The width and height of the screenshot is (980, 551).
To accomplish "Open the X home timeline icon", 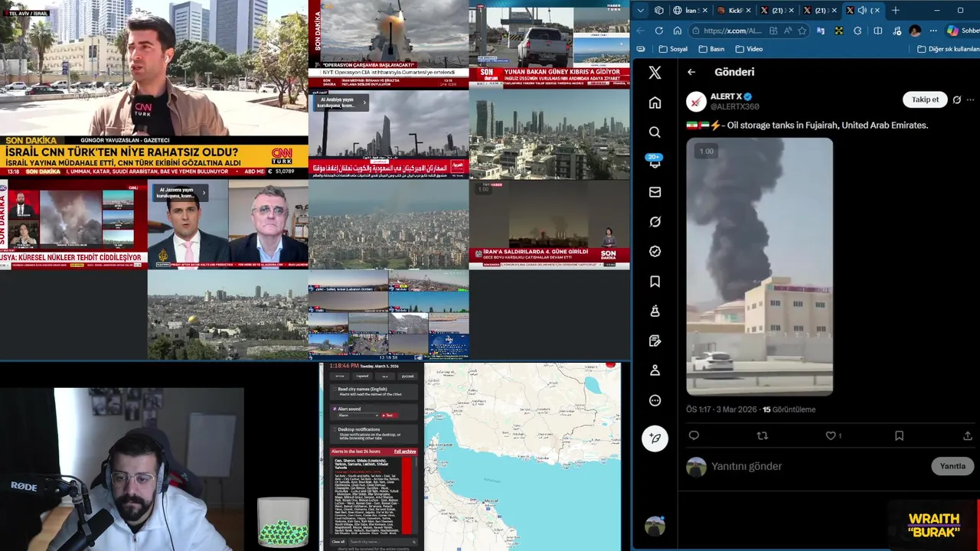I will 655,103.
